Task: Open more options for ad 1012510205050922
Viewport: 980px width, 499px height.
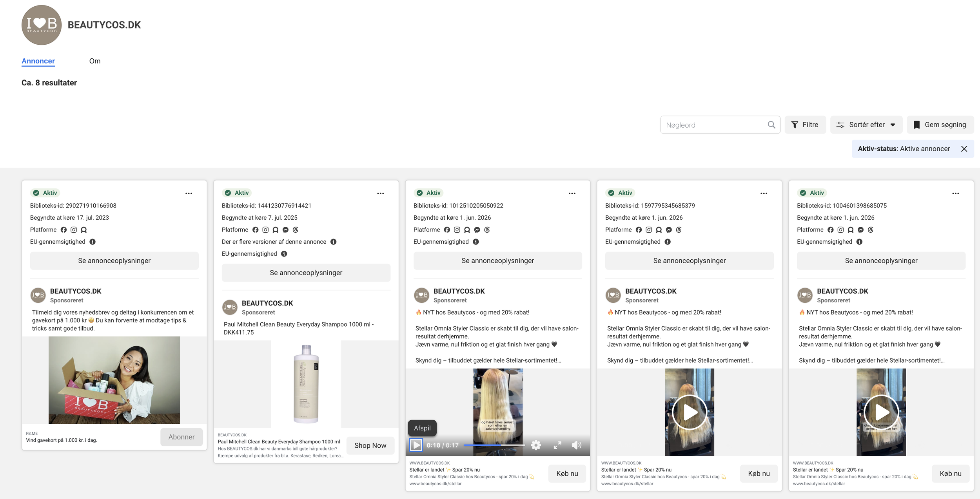Action: [x=572, y=193]
